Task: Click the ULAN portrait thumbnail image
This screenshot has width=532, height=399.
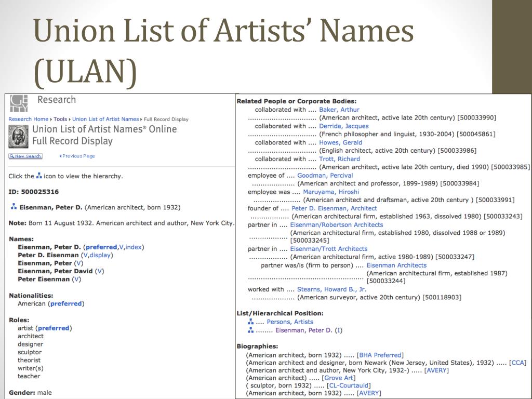Action: pyautogui.click(x=18, y=136)
